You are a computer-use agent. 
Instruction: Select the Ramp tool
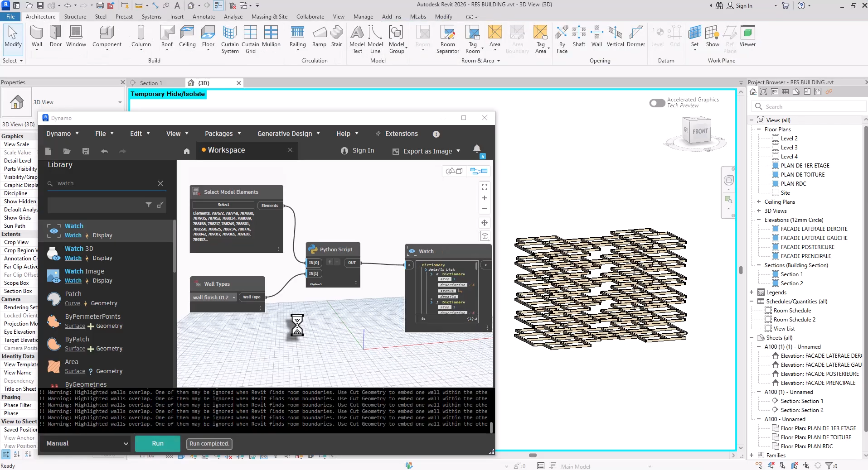[x=319, y=36]
